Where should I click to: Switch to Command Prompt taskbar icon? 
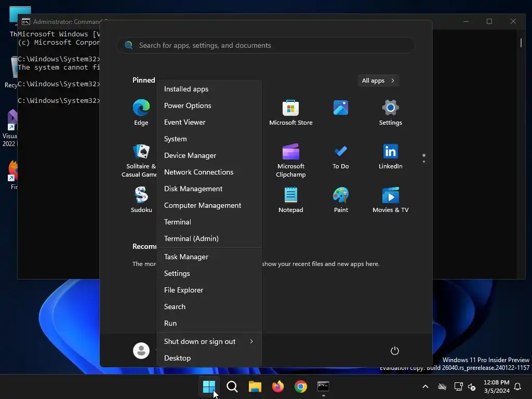point(323,387)
